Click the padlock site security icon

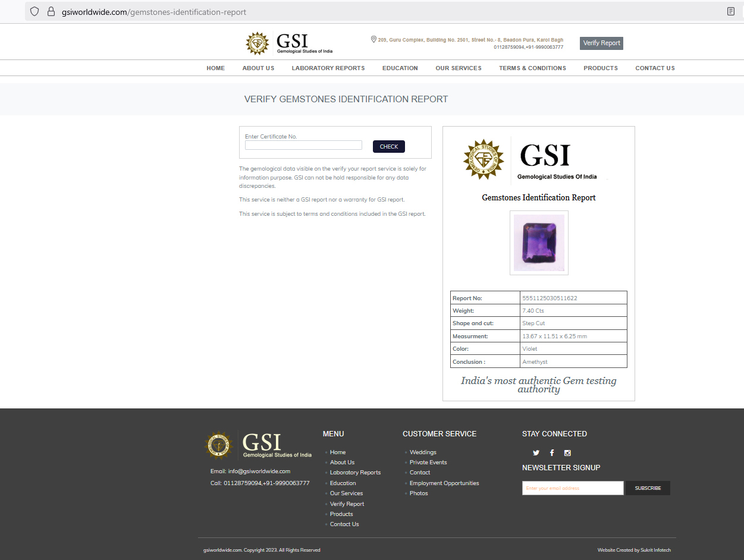click(x=51, y=11)
